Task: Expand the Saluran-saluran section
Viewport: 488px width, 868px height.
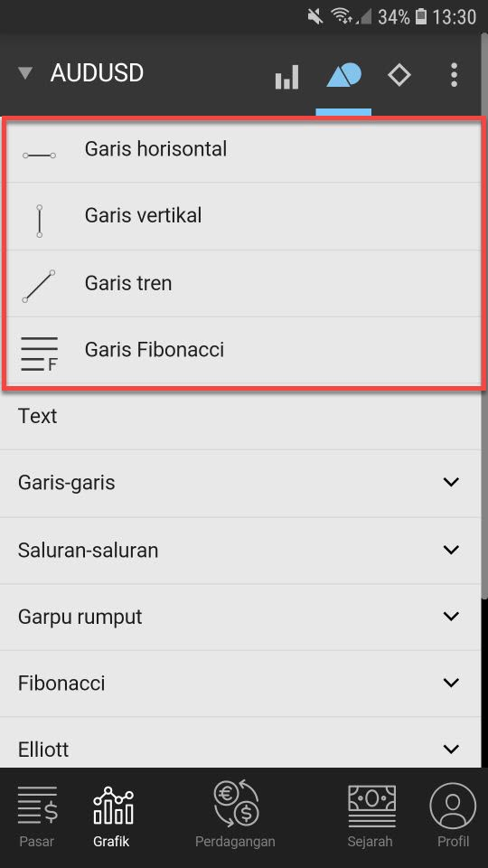Action: 240,551
